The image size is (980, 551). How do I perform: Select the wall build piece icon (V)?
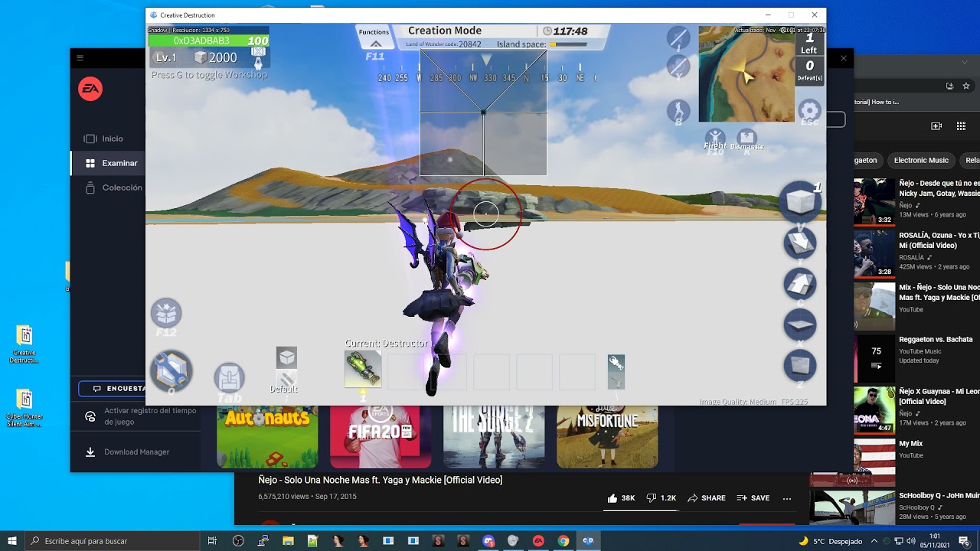[801, 201]
